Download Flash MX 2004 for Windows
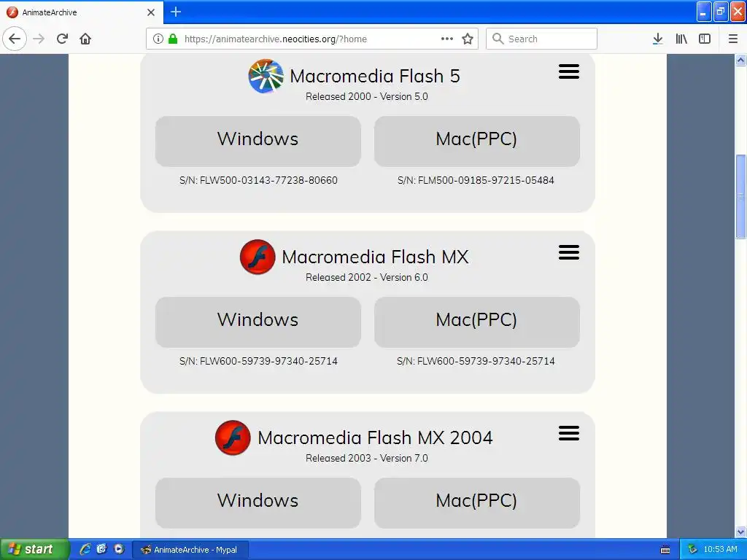Screen dimensions: 747x560 tap(258, 503)
